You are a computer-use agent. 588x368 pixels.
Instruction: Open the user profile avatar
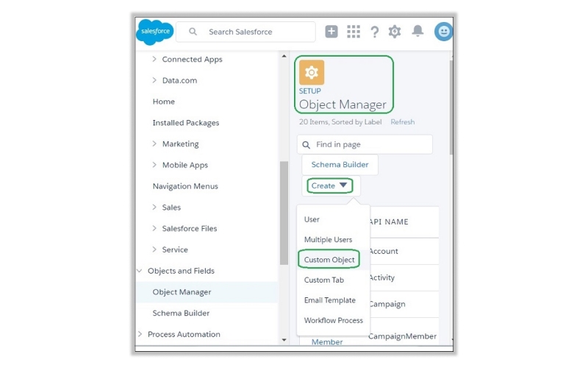[443, 32]
